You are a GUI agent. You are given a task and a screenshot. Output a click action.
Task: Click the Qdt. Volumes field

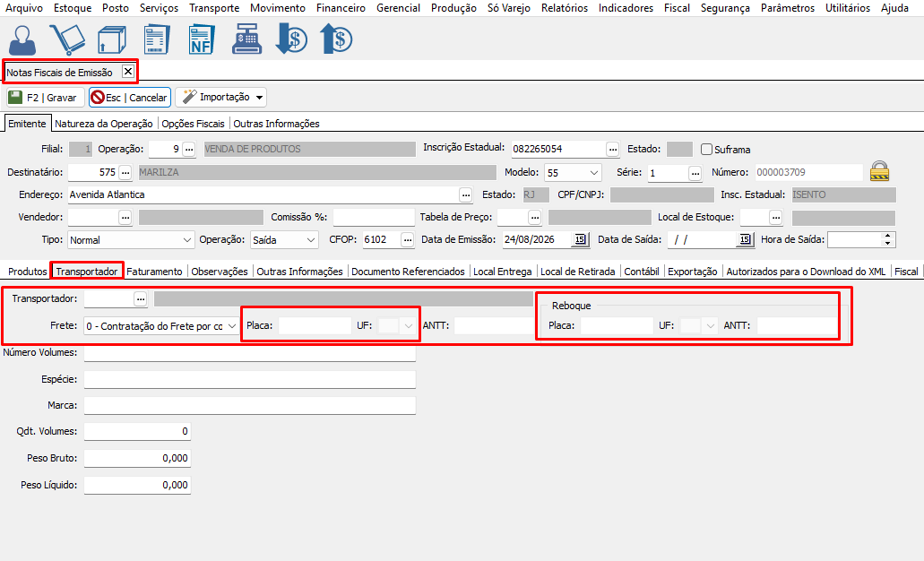(137, 431)
